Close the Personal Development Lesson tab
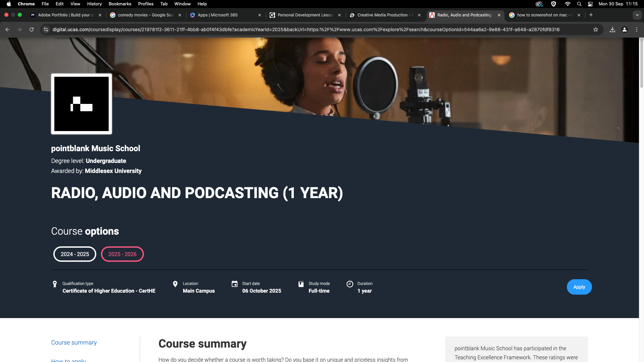The image size is (644, 362). tap(339, 15)
